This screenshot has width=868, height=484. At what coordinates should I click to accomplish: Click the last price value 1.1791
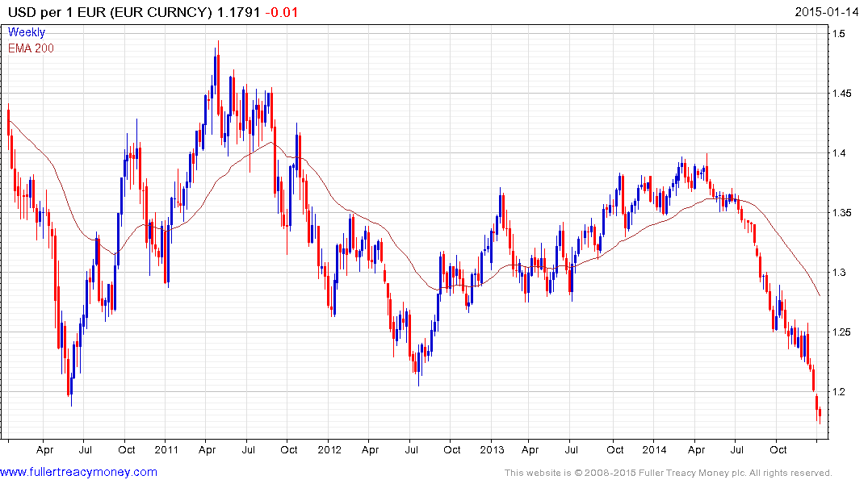point(238,11)
